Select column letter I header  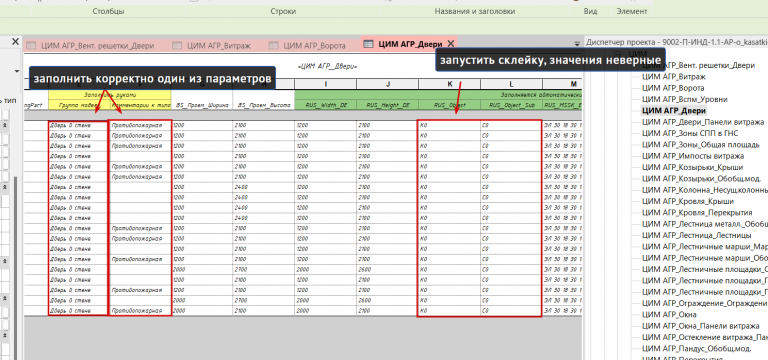click(x=326, y=84)
